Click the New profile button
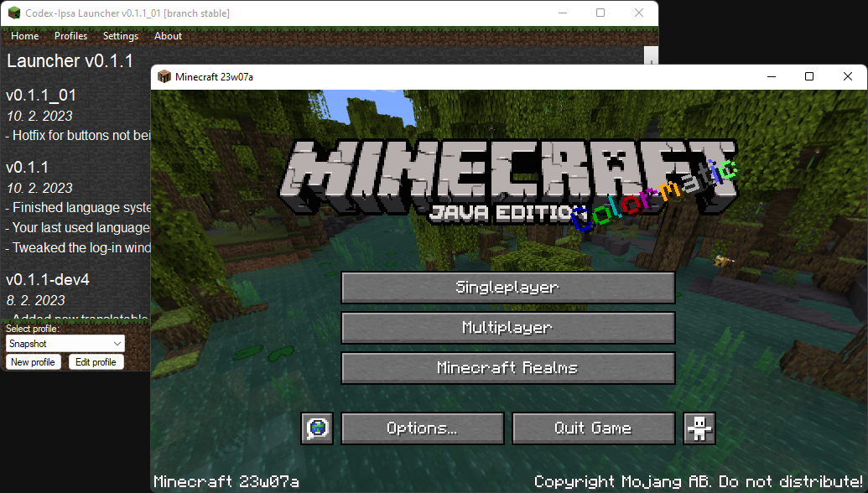Screen dimensions: 868x493 tap(33, 362)
